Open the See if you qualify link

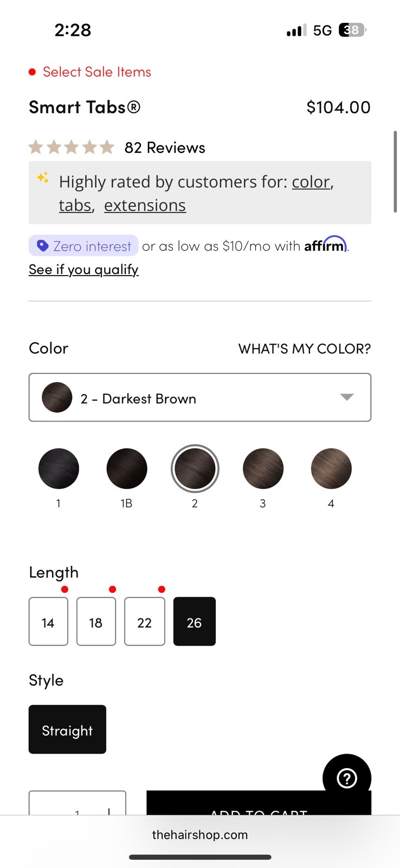(x=83, y=270)
